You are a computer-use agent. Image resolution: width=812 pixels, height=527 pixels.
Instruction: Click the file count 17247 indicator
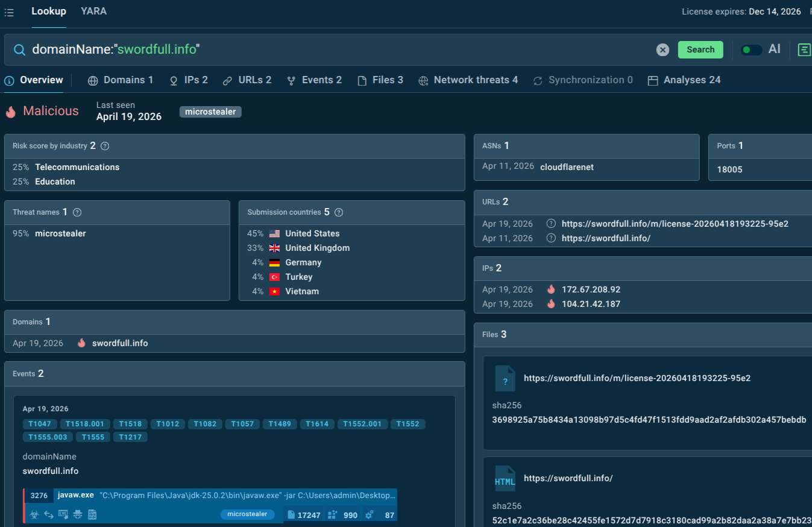tap(304, 515)
